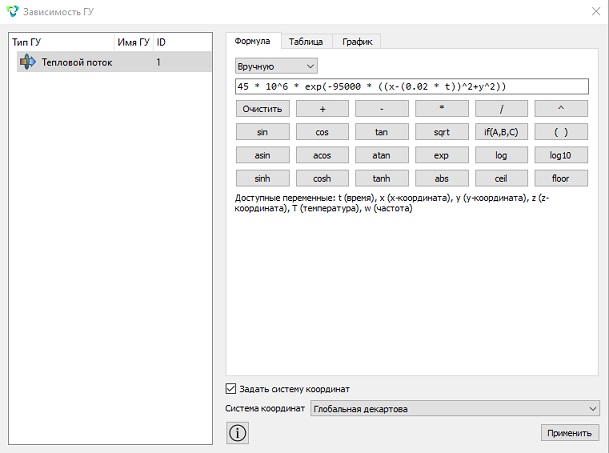Clear formula with Очистить button
Screen dimensions: 609x453
[x=263, y=109]
